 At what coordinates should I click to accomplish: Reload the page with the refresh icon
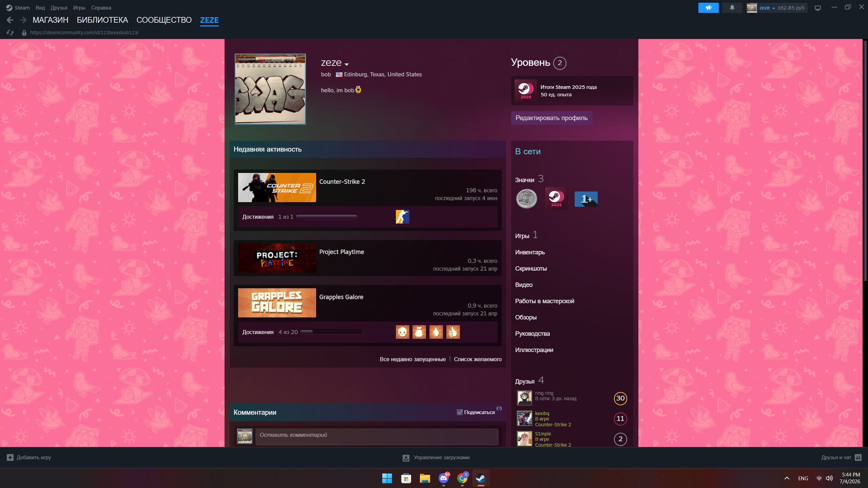[x=10, y=33]
